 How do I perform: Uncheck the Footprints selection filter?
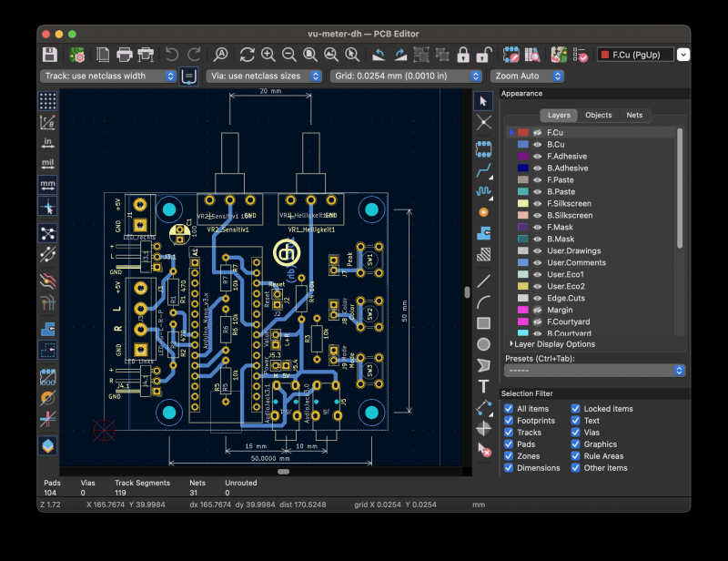click(509, 421)
